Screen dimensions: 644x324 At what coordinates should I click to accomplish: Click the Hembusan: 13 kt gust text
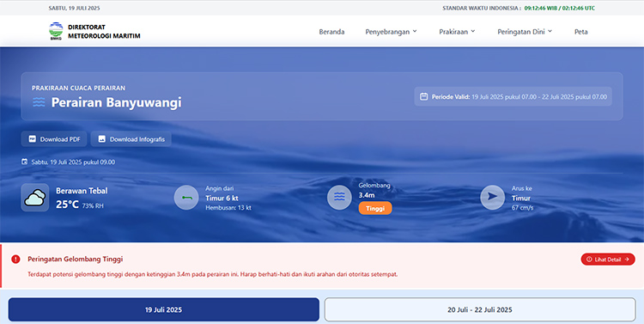click(x=228, y=208)
